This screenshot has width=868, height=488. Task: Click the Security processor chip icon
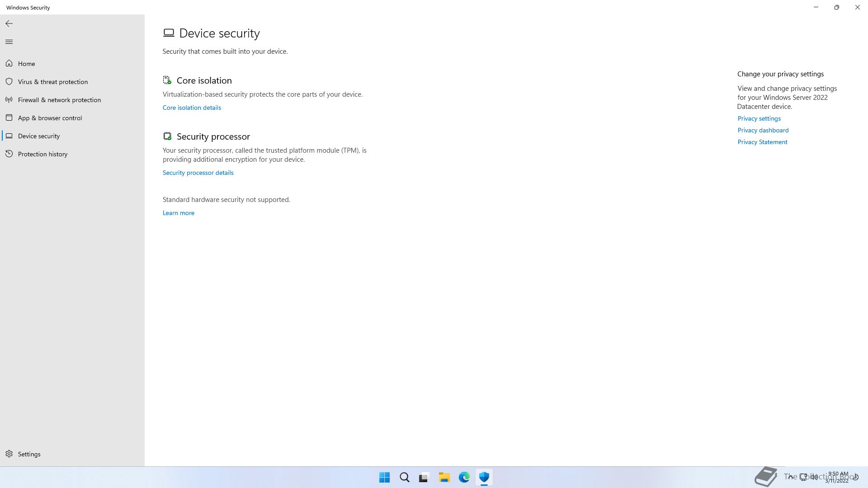point(167,136)
